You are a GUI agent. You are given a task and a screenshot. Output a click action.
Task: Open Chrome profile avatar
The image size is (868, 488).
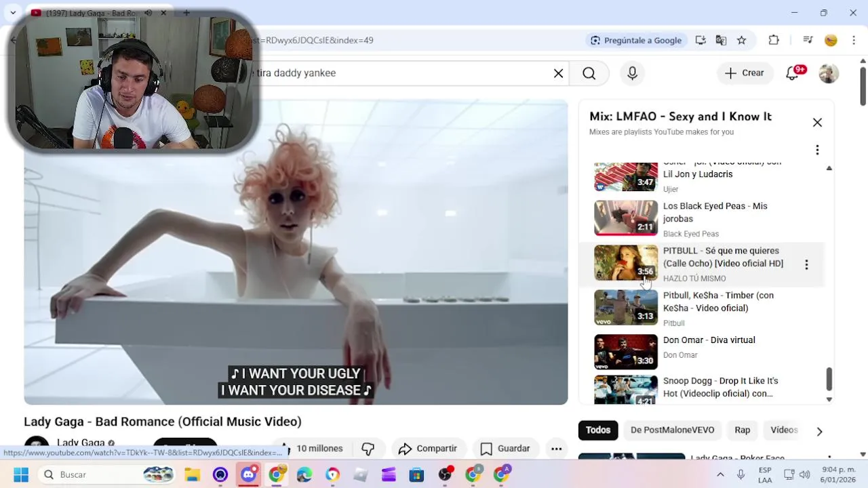(831, 40)
